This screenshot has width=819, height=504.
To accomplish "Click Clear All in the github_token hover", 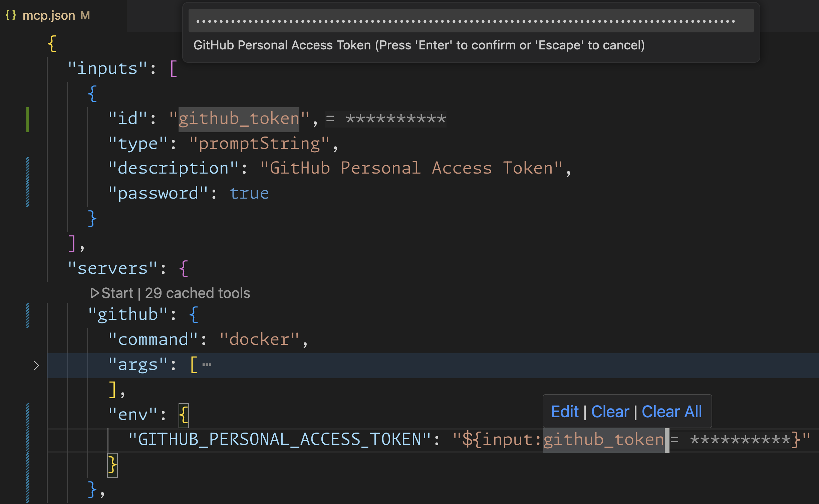I will pyautogui.click(x=671, y=411).
